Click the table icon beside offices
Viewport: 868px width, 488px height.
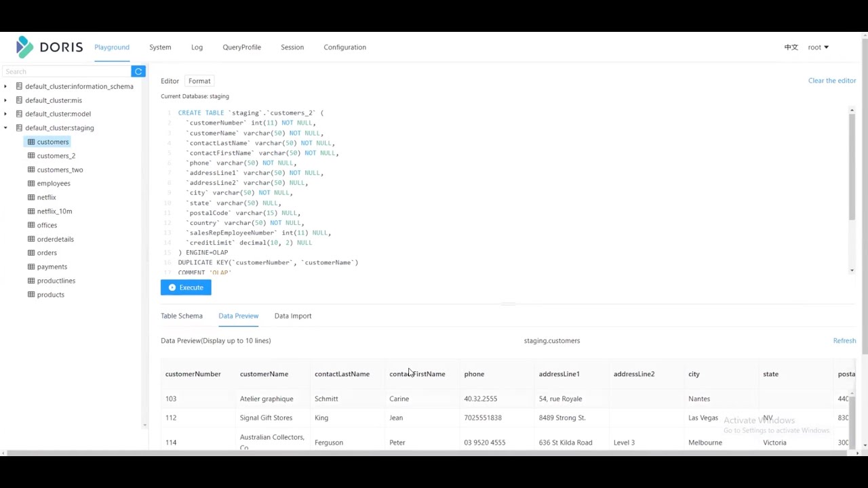(31, 225)
